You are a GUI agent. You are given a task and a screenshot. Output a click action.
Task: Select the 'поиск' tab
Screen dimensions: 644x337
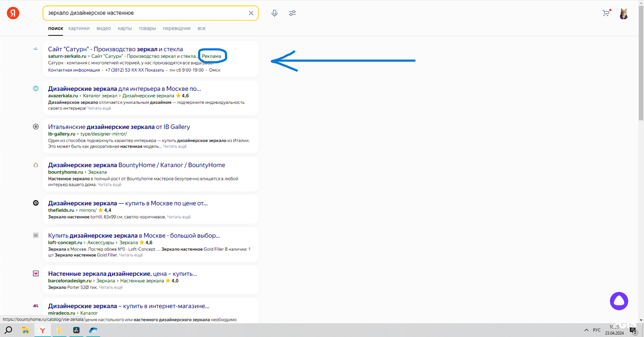(55, 28)
